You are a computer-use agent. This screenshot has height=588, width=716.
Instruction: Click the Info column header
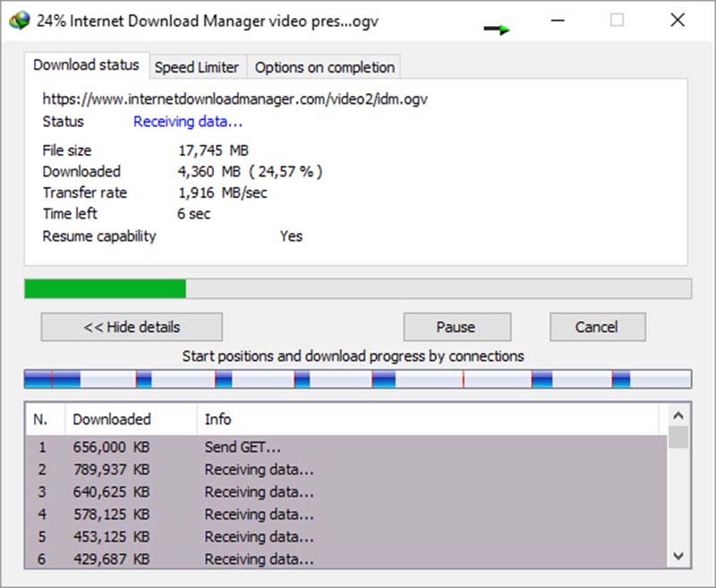217,418
